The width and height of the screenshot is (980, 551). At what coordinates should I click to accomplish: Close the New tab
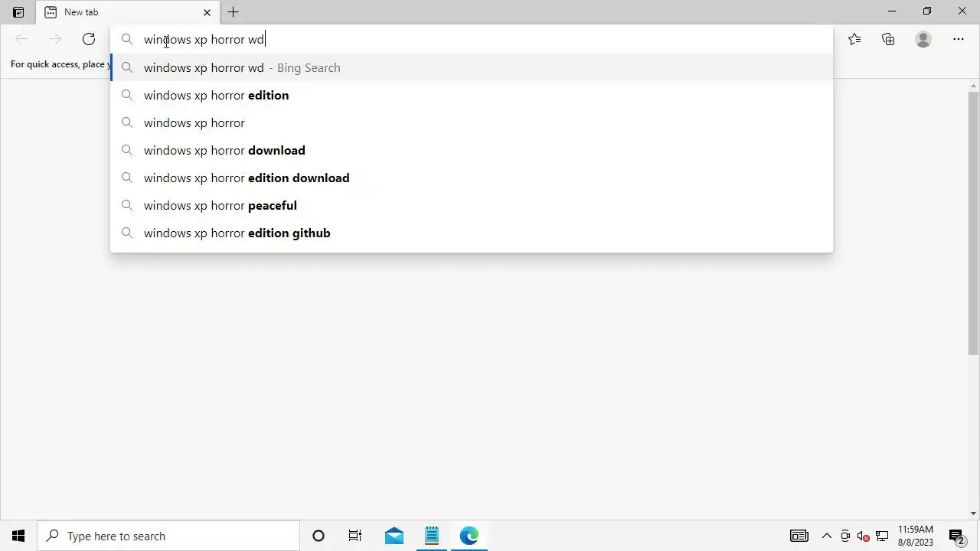coord(207,12)
